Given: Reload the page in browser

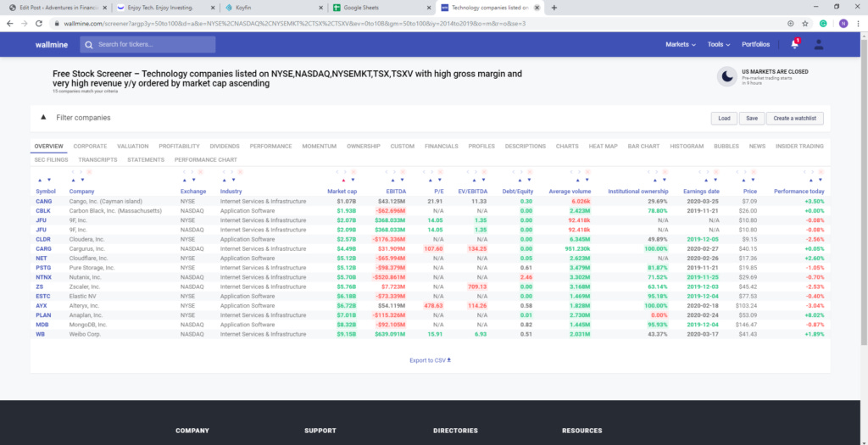Looking at the screenshot, I should [39, 23].
